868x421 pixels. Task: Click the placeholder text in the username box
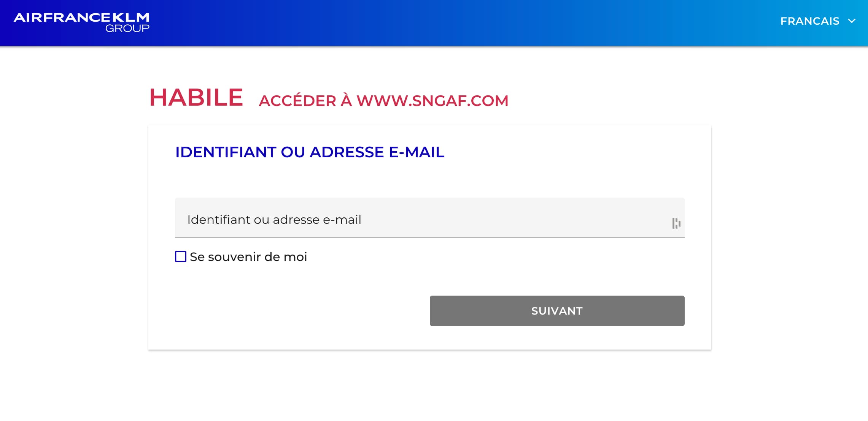(x=274, y=219)
